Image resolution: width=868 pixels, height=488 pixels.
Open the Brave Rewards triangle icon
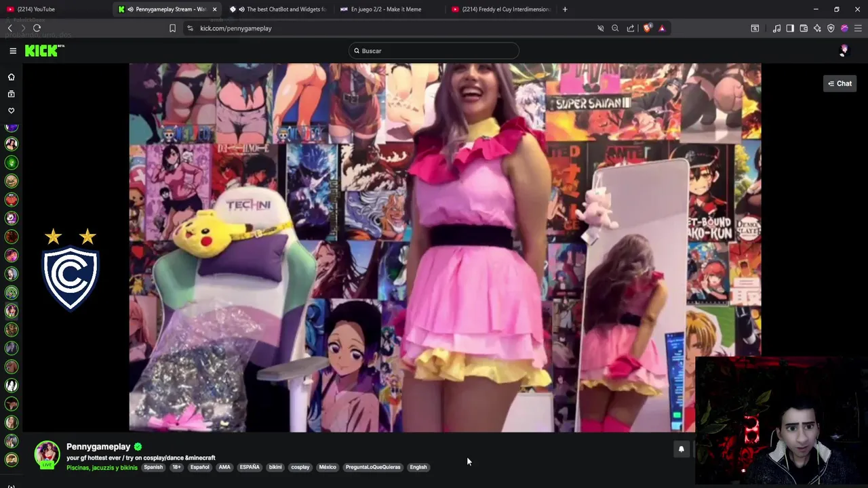(662, 28)
